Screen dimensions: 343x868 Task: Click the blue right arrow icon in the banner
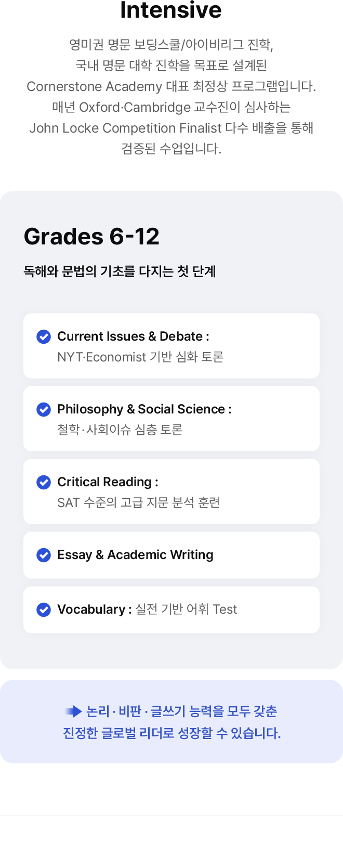tap(73, 711)
